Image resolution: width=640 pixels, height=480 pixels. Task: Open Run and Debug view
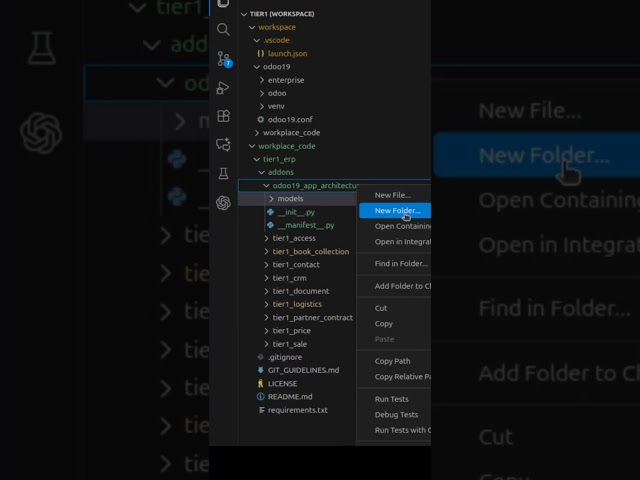pyautogui.click(x=223, y=88)
